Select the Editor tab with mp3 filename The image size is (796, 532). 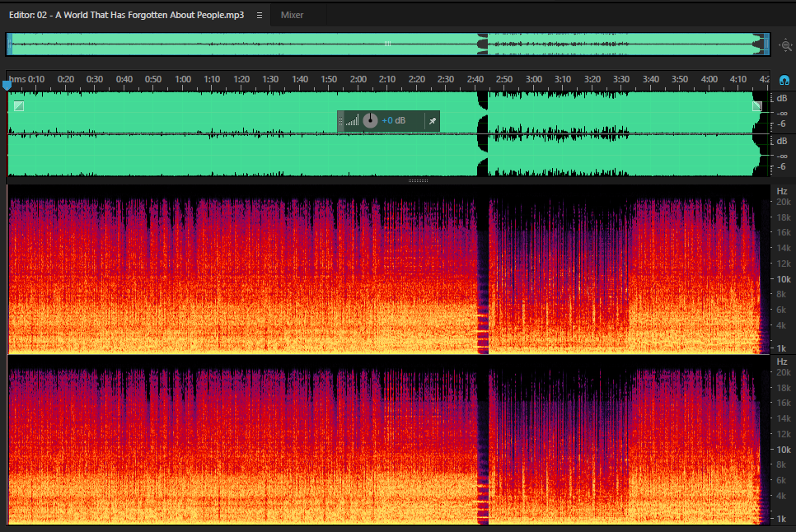pyautogui.click(x=126, y=15)
